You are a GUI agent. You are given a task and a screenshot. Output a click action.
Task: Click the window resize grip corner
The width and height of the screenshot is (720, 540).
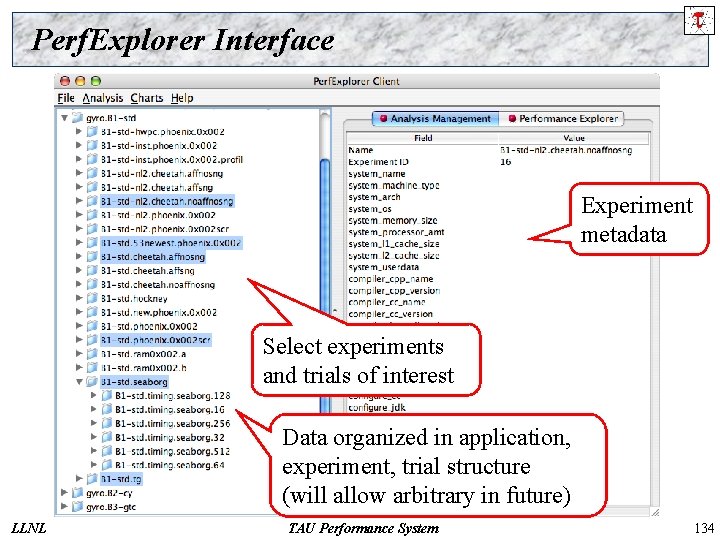655,512
